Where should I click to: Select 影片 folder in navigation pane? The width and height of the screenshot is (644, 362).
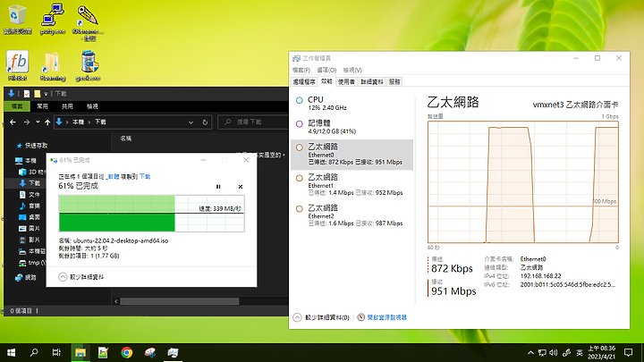[30, 240]
